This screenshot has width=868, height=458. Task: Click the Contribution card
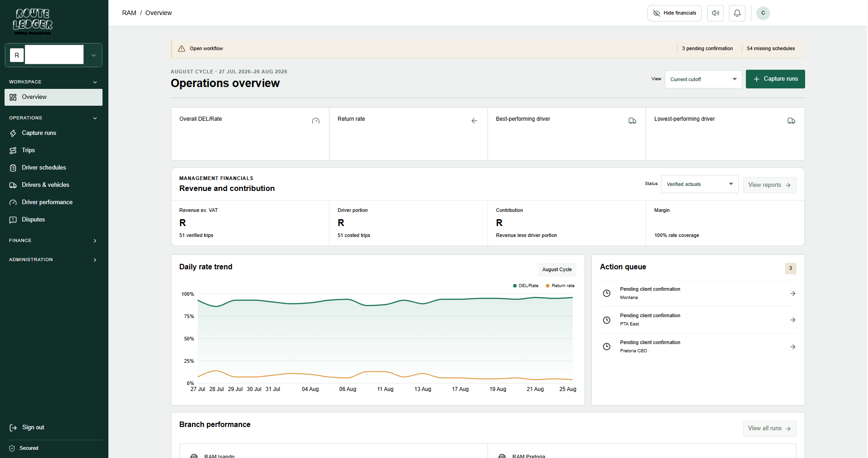567,223
